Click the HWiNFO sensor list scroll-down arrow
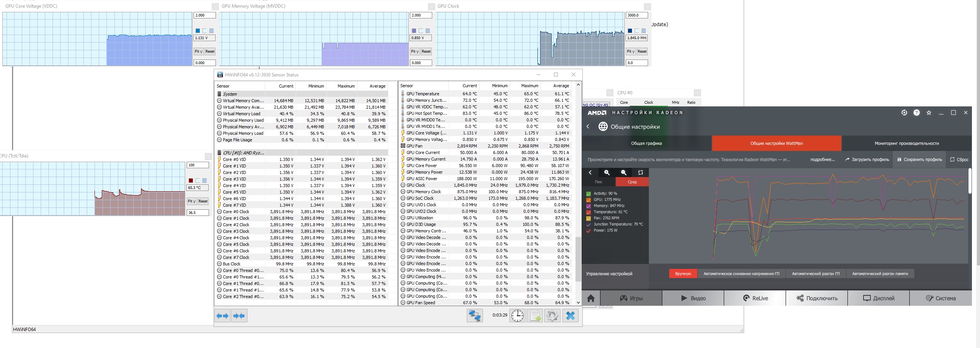The image size is (980, 348). (579, 302)
